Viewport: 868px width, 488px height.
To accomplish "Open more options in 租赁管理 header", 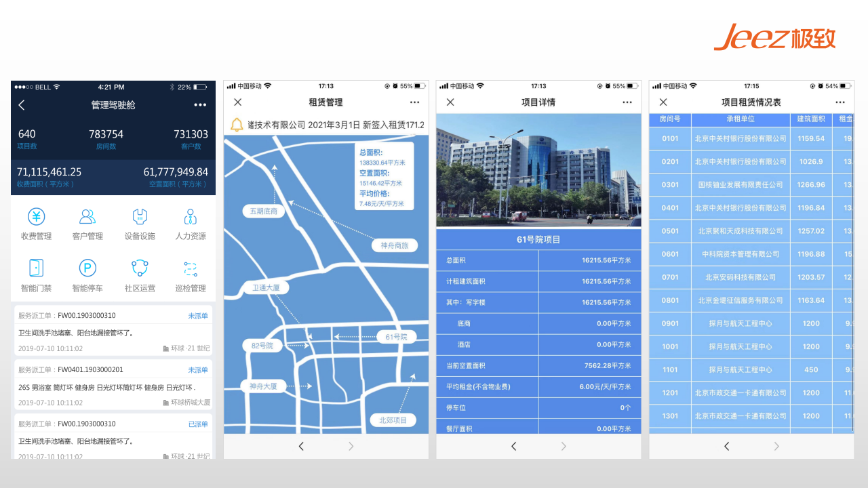I will (415, 102).
